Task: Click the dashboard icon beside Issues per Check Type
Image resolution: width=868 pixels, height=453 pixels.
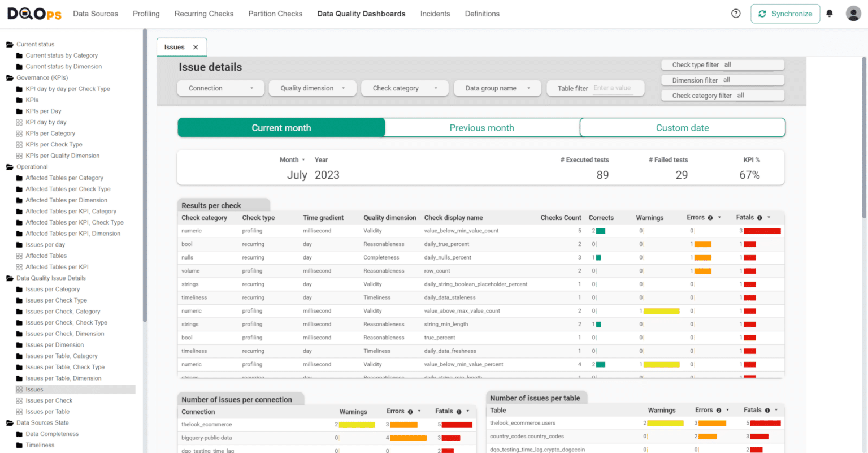Action: point(18,300)
